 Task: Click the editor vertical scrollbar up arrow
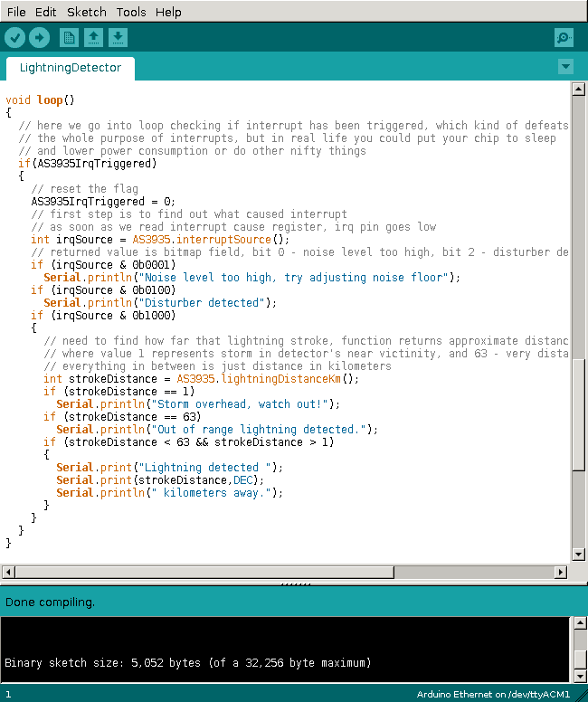tap(579, 89)
